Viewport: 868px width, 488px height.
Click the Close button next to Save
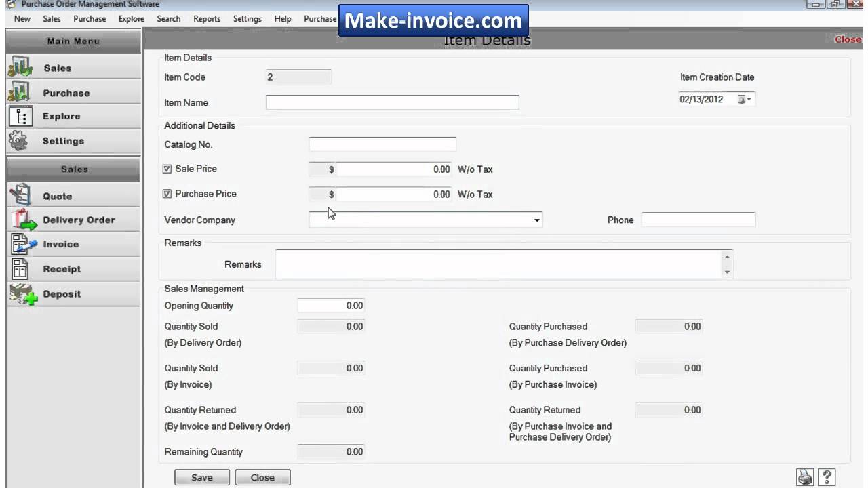pyautogui.click(x=262, y=477)
